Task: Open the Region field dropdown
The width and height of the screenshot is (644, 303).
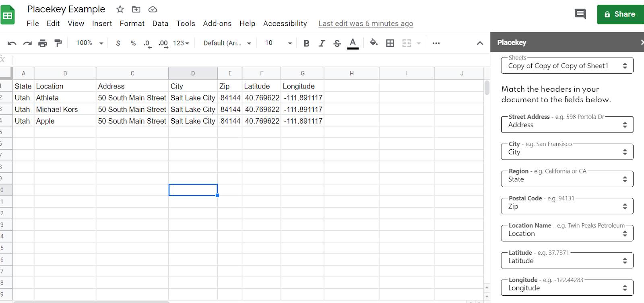Action: tap(567, 179)
